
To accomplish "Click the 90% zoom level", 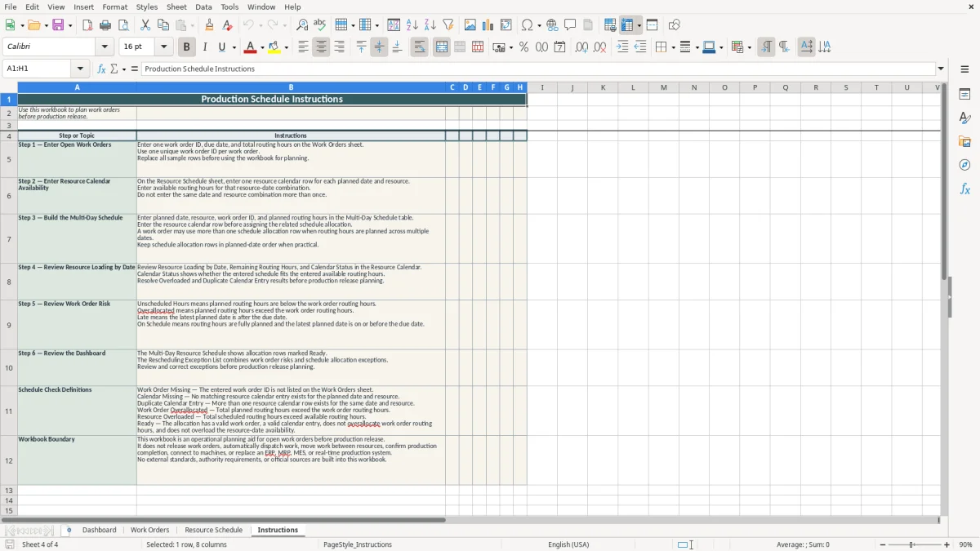I will click(965, 544).
